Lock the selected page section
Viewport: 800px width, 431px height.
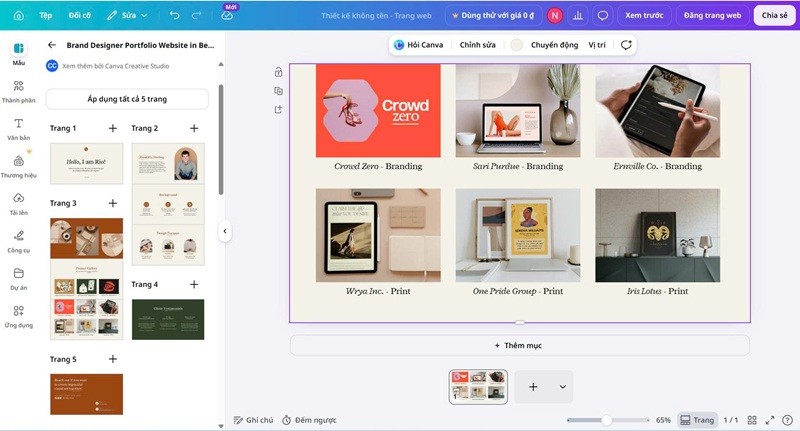point(278,72)
